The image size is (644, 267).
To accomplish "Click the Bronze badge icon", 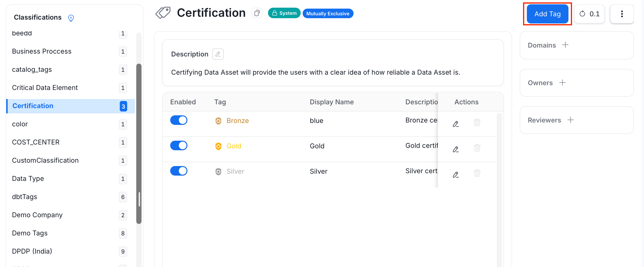I will click(x=218, y=121).
